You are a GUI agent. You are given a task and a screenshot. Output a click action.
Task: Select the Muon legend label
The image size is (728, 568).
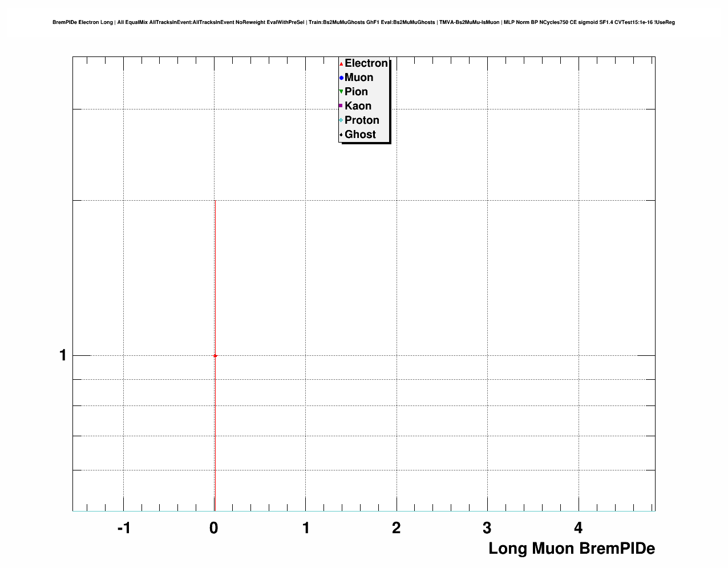click(x=359, y=78)
